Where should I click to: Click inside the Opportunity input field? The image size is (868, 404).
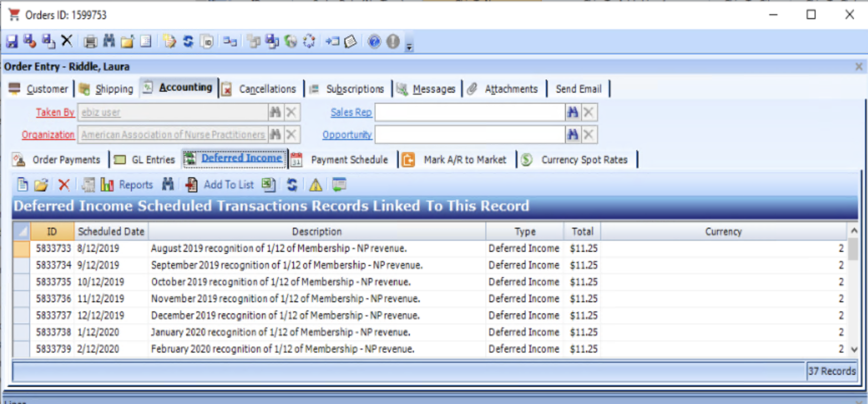(470, 134)
